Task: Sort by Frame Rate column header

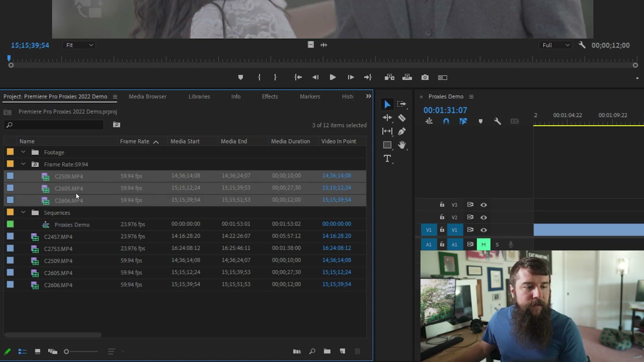Action: [135, 141]
